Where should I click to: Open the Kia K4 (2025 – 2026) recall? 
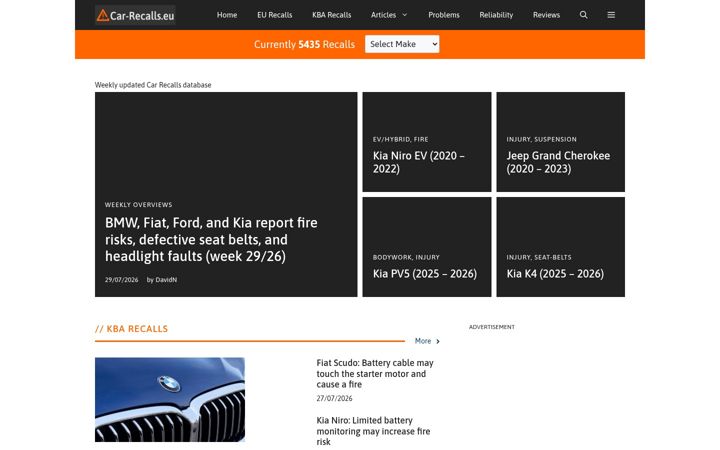click(555, 274)
